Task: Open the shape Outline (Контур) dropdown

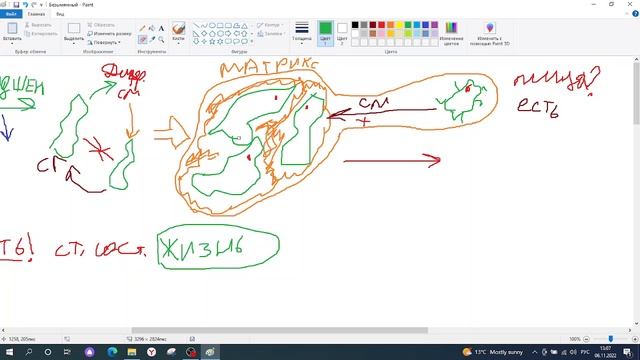Action: tap(271, 25)
